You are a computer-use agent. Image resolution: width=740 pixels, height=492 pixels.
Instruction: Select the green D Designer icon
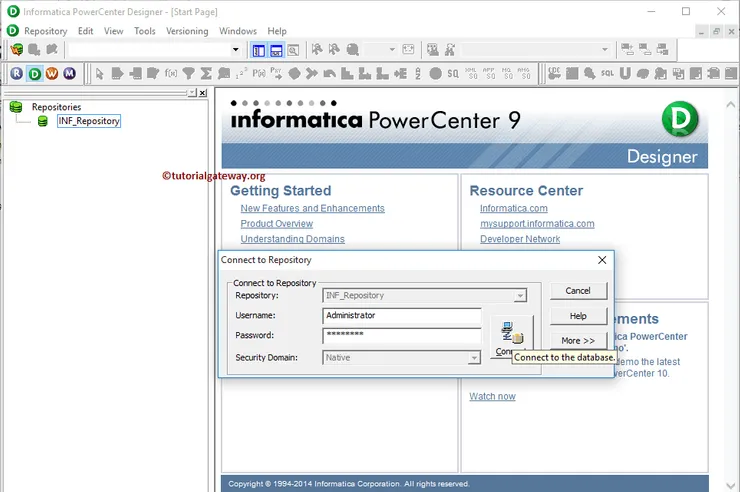tap(34, 74)
